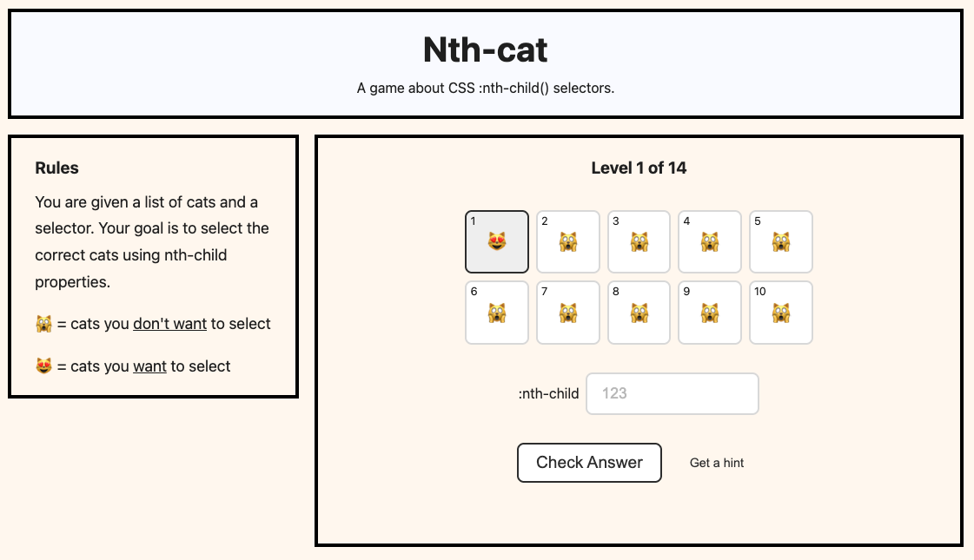Click the want underlined text
The width and height of the screenshot is (974, 560).
pos(149,366)
